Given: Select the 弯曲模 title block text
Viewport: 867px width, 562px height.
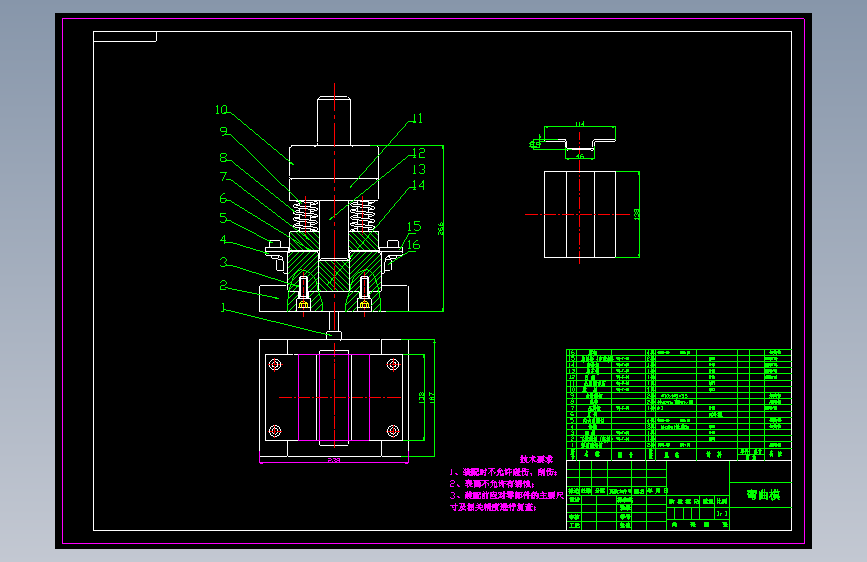Looking at the screenshot, I should pos(761,495).
